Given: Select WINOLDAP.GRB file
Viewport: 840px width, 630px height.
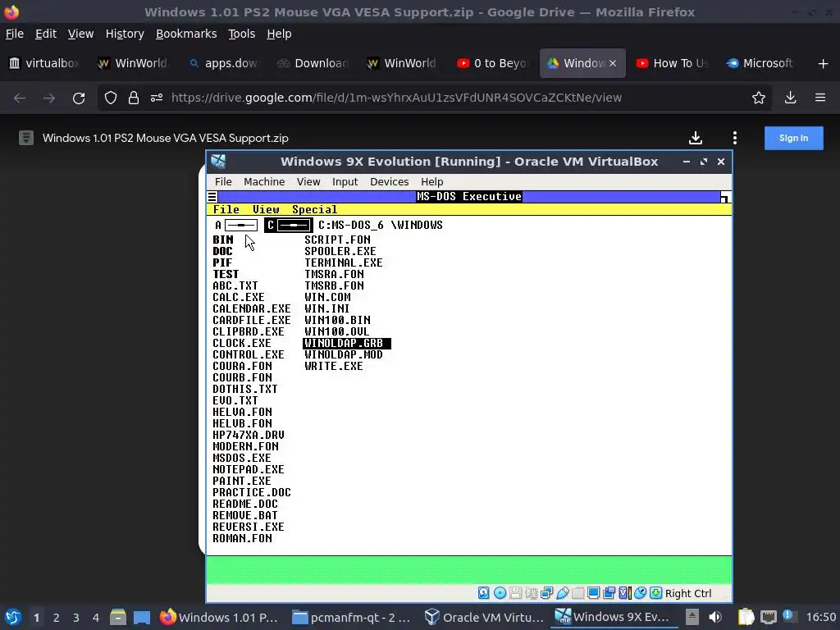Looking at the screenshot, I should coord(347,344).
